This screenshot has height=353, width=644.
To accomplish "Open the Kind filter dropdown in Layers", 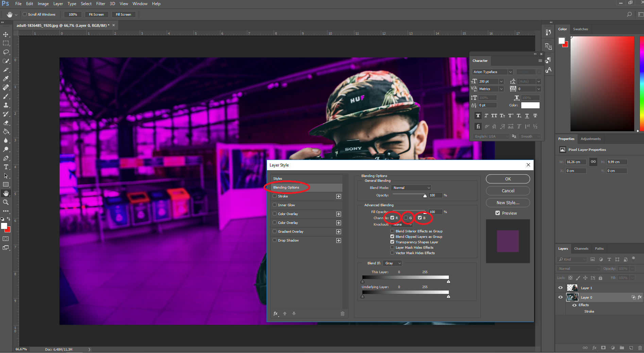I will click(573, 259).
